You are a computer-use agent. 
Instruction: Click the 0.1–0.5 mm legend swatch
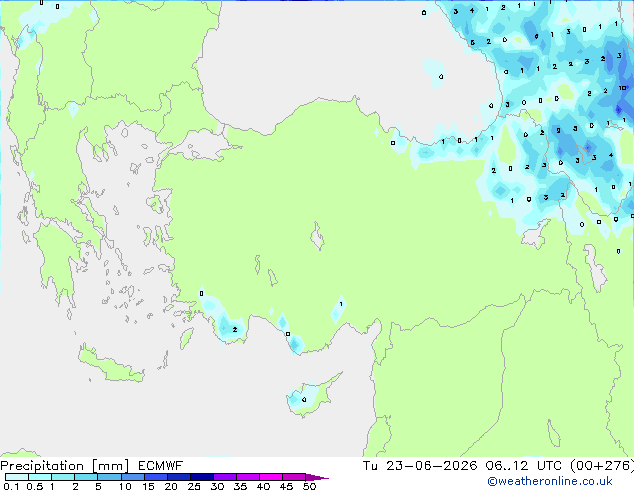pos(17,477)
